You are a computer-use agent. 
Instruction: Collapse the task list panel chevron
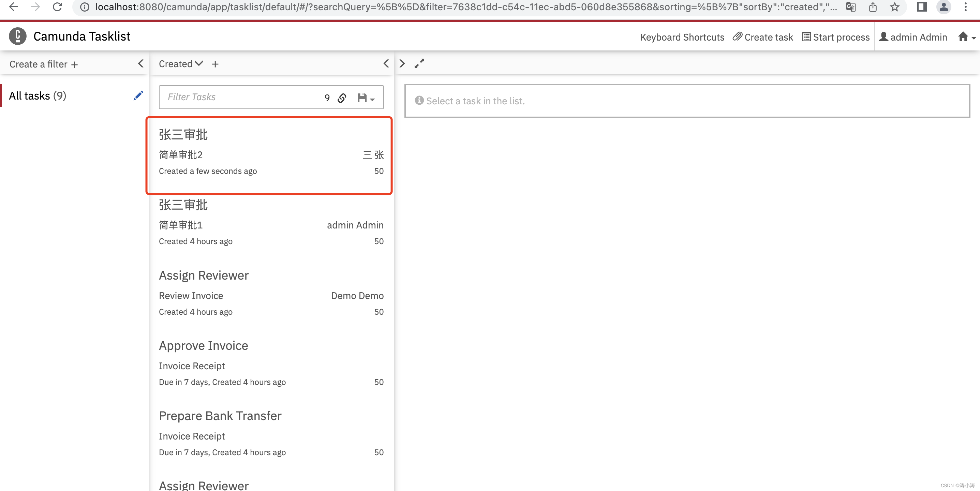point(386,63)
